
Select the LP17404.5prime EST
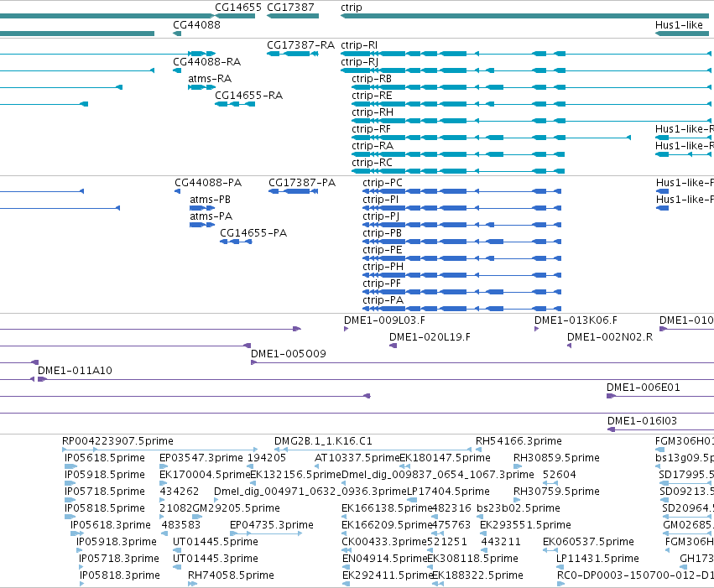412,500
